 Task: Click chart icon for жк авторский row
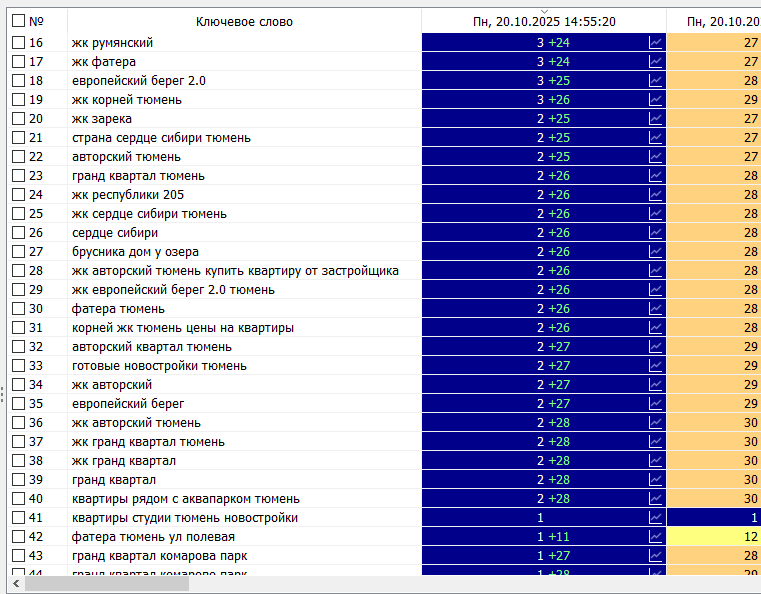(x=655, y=384)
